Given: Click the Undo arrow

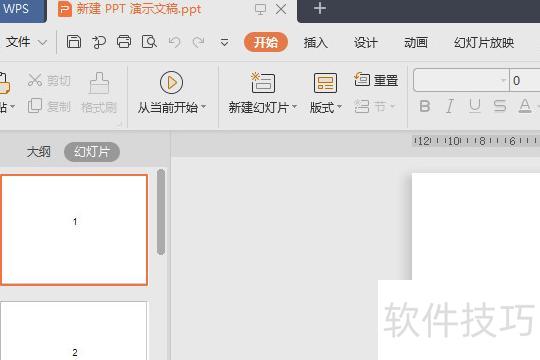Looking at the screenshot, I should coord(175,42).
